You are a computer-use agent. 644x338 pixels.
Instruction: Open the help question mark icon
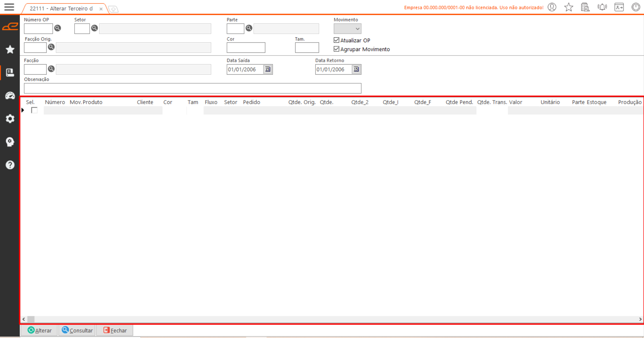10,165
